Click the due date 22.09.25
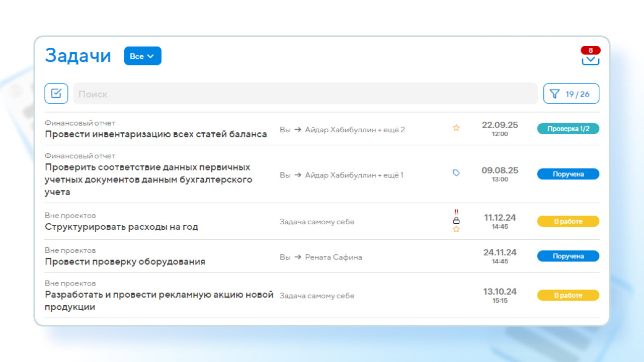Image resolution: width=644 pixels, height=362 pixels. coord(500,125)
